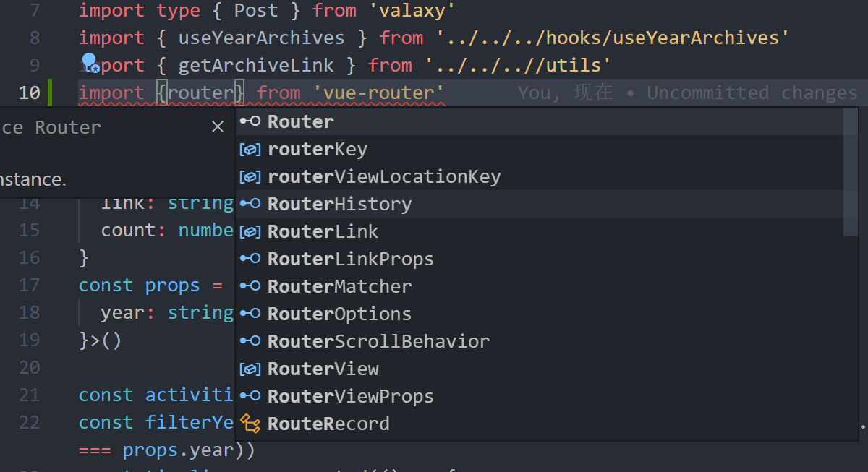Click interface icon beside RouterOptions
This screenshot has height=472, width=868.
coord(250,314)
